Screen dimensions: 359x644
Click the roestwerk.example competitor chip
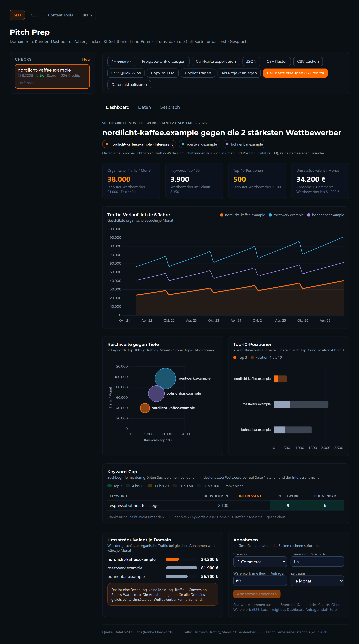click(x=199, y=144)
